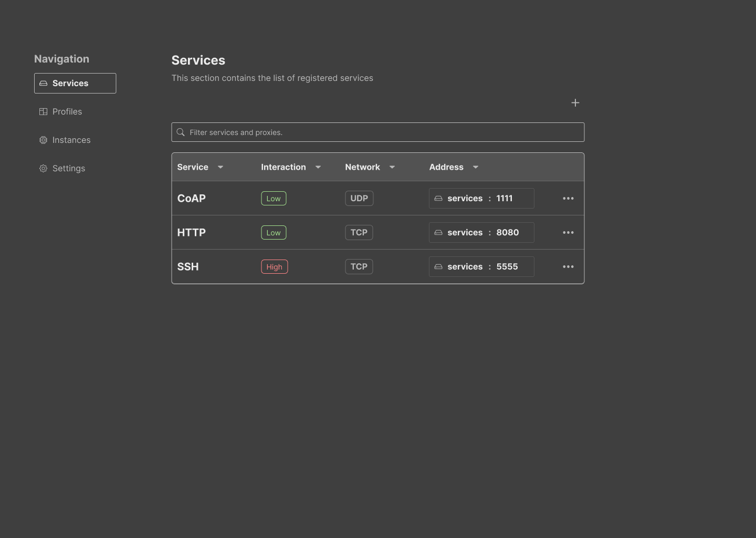The width and height of the screenshot is (756, 538).
Task: Expand the Service column sort arrow
Action: (220, 168)
